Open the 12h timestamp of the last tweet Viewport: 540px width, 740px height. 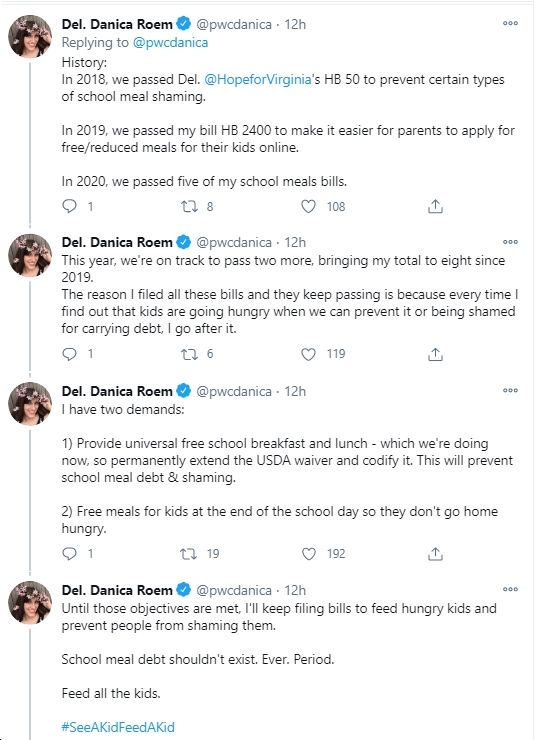pos(295,590)
